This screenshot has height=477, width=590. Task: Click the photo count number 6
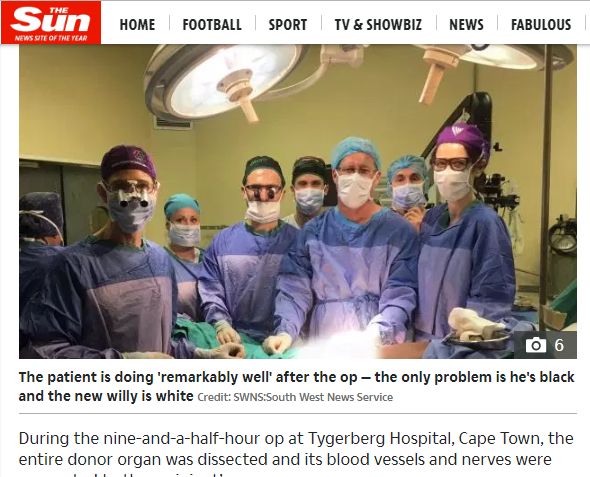[559, 345]
